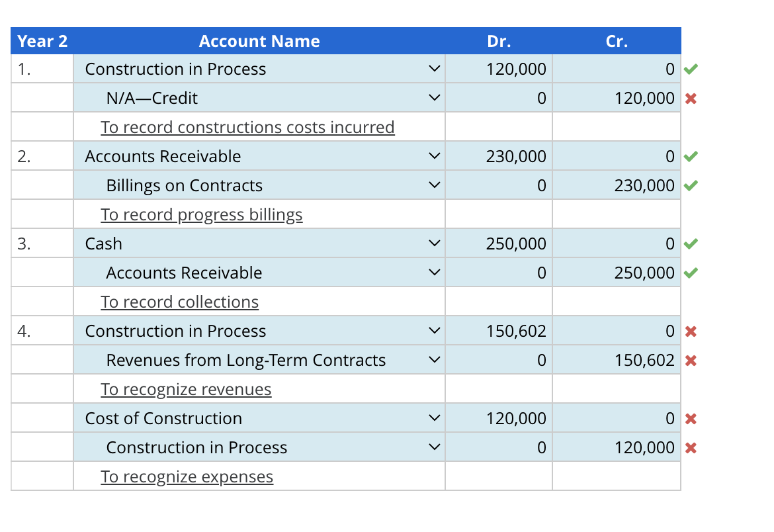Open the Billings on Contracts dropdown
The image size is (774, 532).
pyautogui.click(x=433, y=185)
